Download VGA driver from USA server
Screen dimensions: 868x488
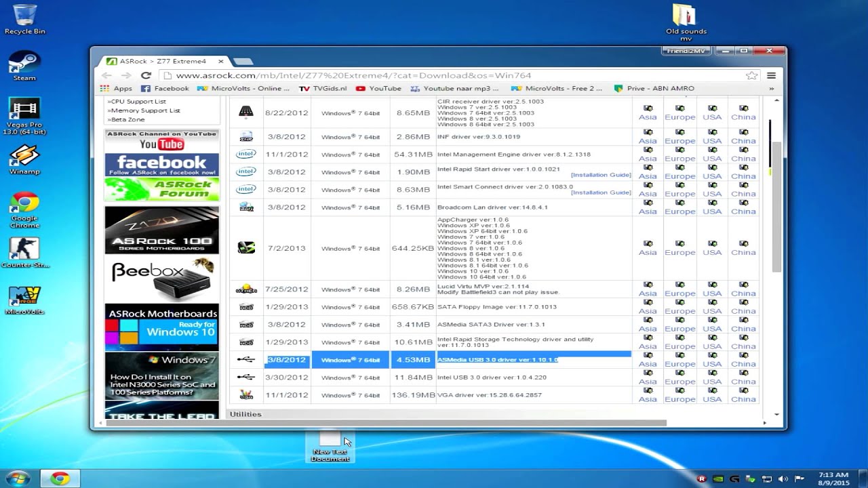[x=712, y=394]
